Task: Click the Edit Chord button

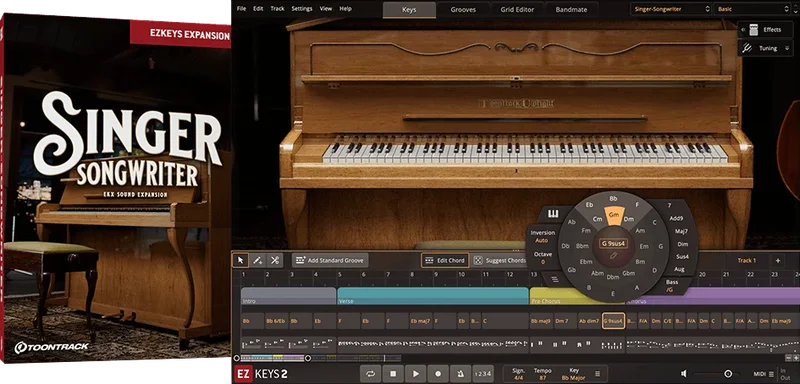Action: (x=445, y=260)
